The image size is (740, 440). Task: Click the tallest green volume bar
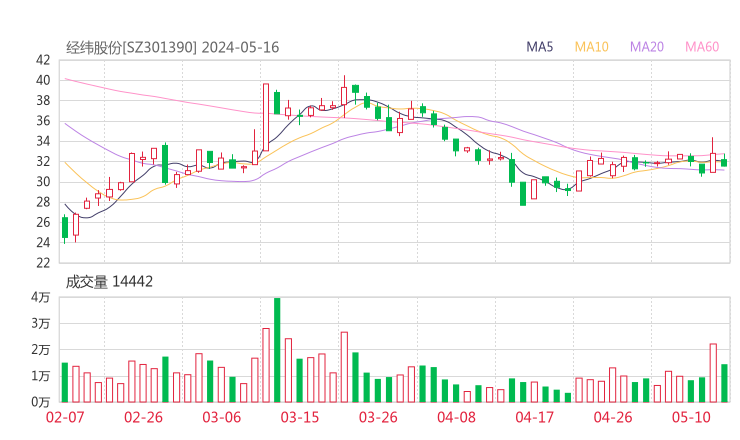(277, 350)
